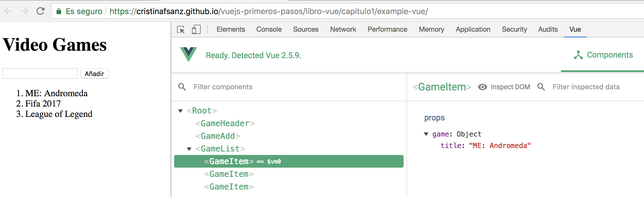Click the text input next to Añadir

[39, 73]
